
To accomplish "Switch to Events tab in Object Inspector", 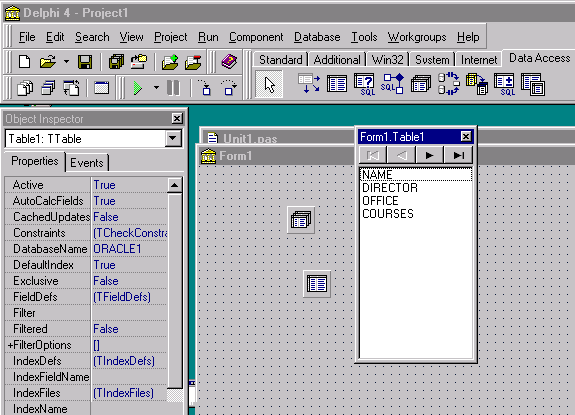I will (x=87, y=163).
